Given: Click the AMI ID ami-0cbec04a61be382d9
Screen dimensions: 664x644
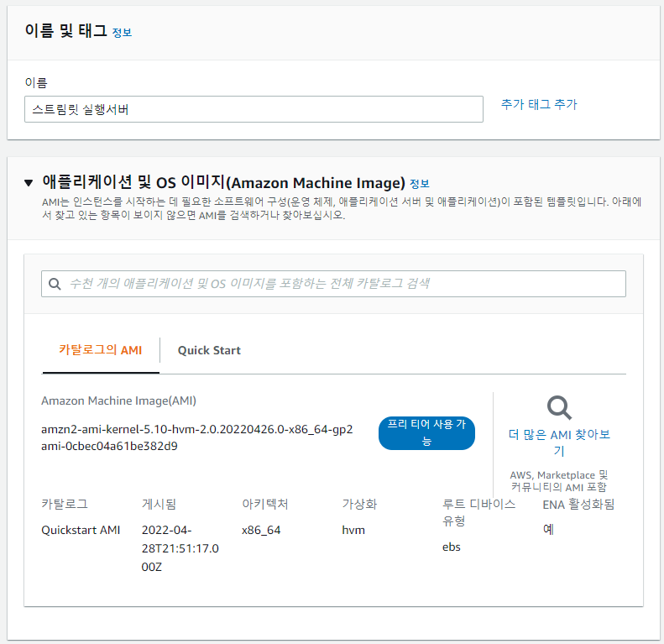Looking at the screenshot, I should point(109,446).
